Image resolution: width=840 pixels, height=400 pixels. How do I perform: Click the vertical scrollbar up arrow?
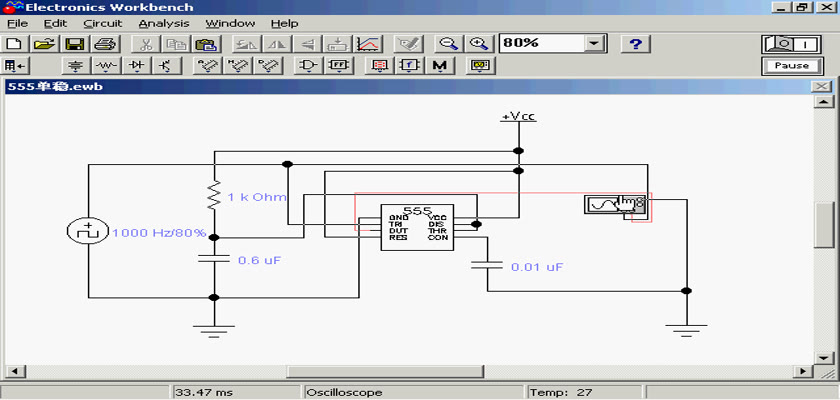[x=823, y=102]
